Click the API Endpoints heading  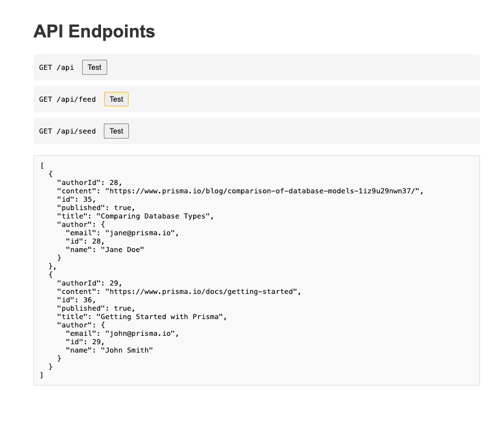tap(94, 31)
